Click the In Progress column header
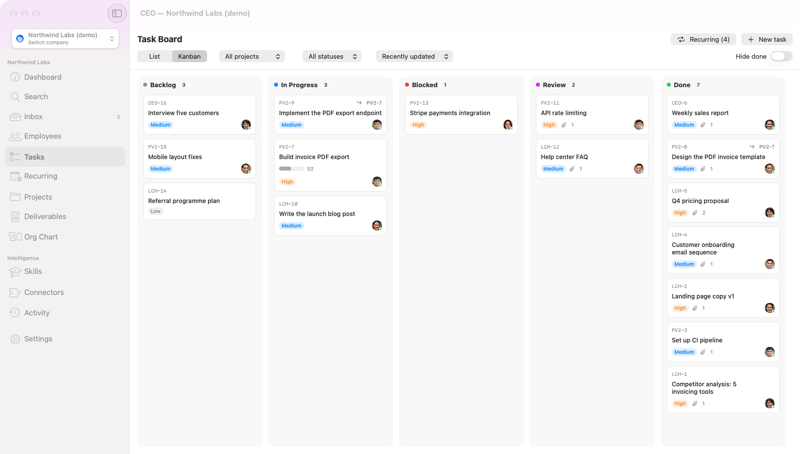 coord(301,85)
